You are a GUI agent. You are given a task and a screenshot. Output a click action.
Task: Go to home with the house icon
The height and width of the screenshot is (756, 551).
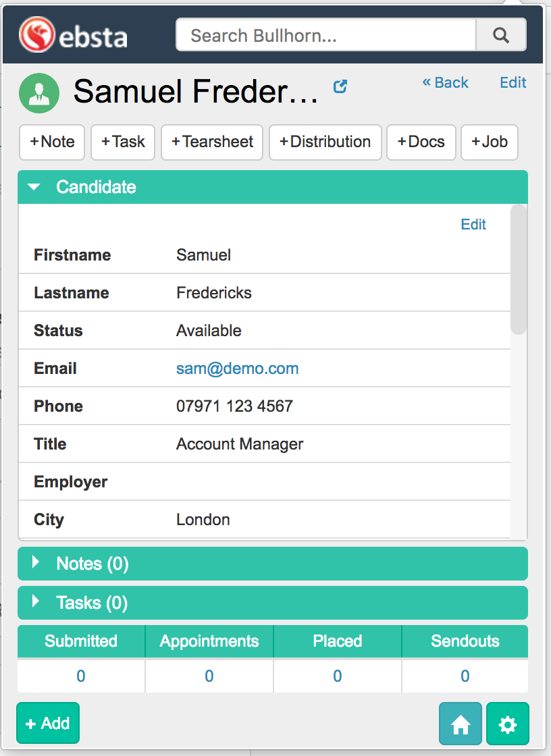point(461,724)
